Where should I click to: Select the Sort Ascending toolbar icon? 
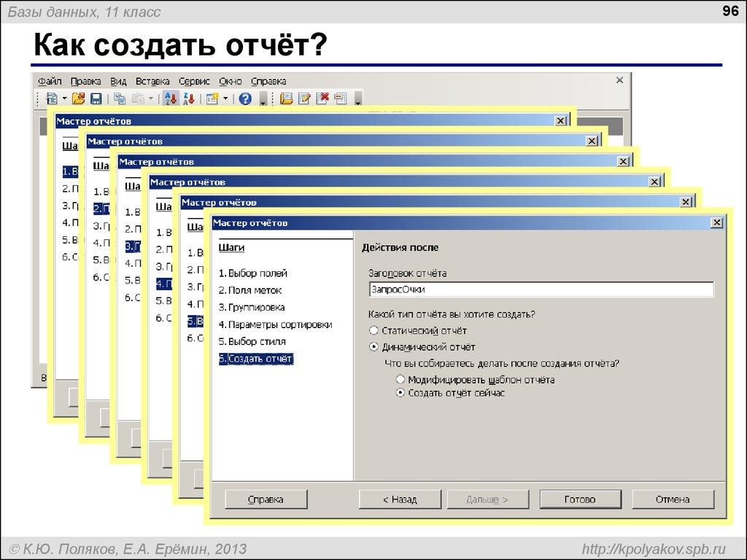point(169,97)
